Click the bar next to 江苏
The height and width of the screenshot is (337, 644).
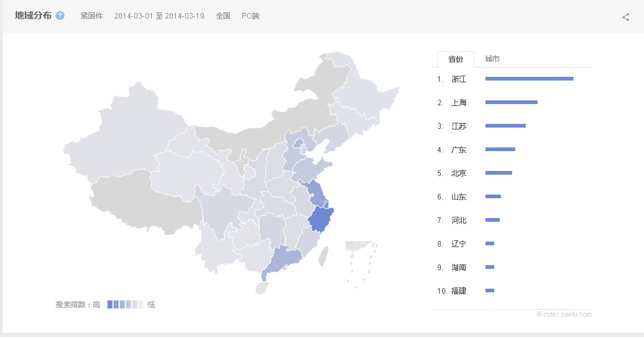point(505,126)
